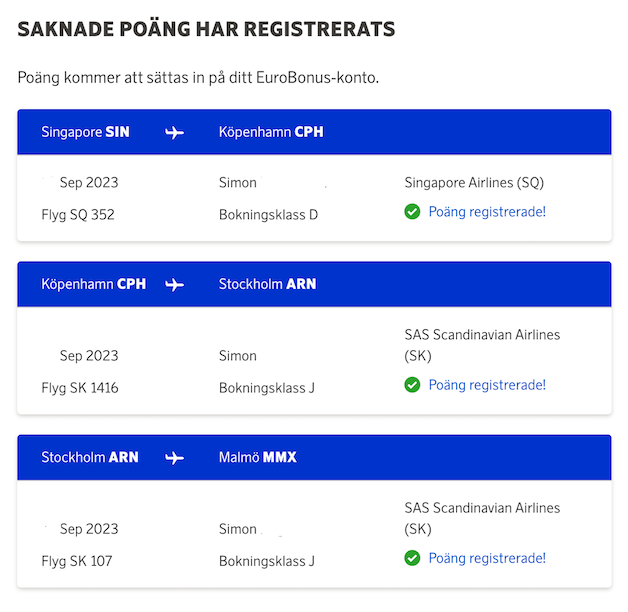
Task: Click the airplane icon between Köpenhamn and Stockholm
Action: click(175, 284)
